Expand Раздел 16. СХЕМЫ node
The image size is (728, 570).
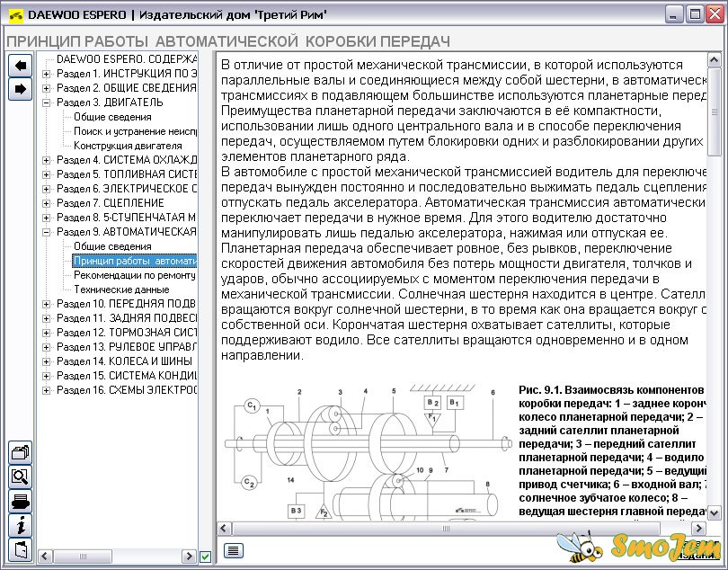click(46, 391)
